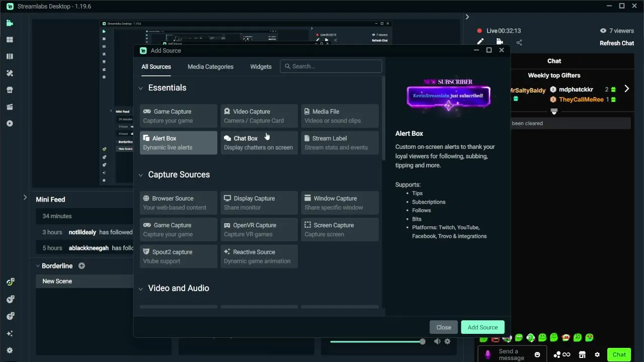Open the Editor camera icon in left sidebar
Image resolution: width=644 pixels, height=362 pixels.
10,23
